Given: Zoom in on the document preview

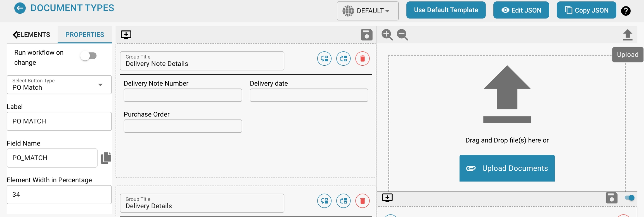Looking at the screenshot, I should pos(387,35).
